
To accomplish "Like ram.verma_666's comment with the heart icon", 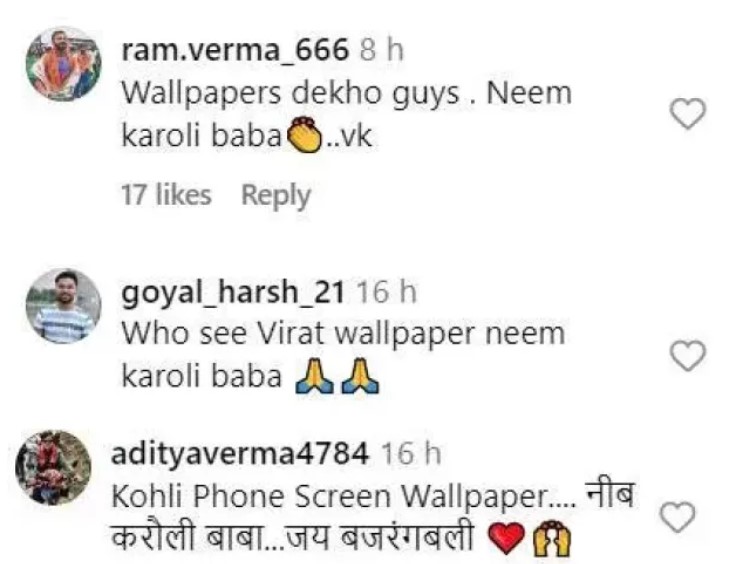I will coord(688,114).
